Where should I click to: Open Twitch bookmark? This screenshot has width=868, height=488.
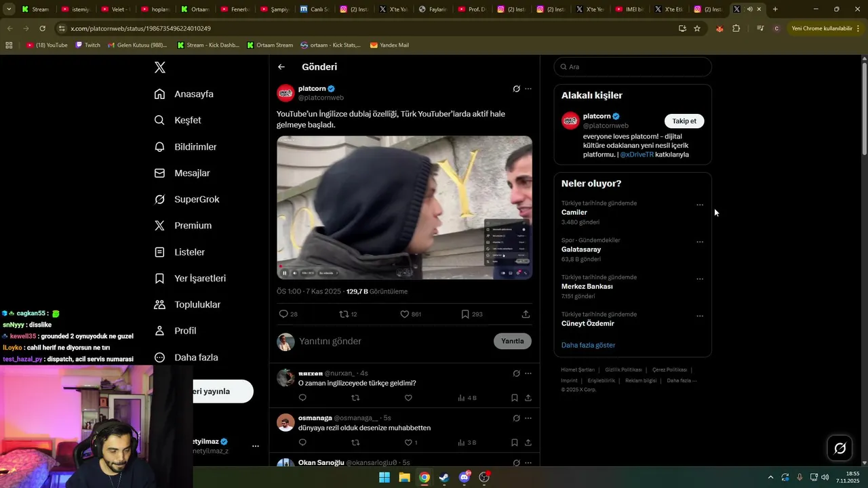pyautogui.click(x=88, y=45)
